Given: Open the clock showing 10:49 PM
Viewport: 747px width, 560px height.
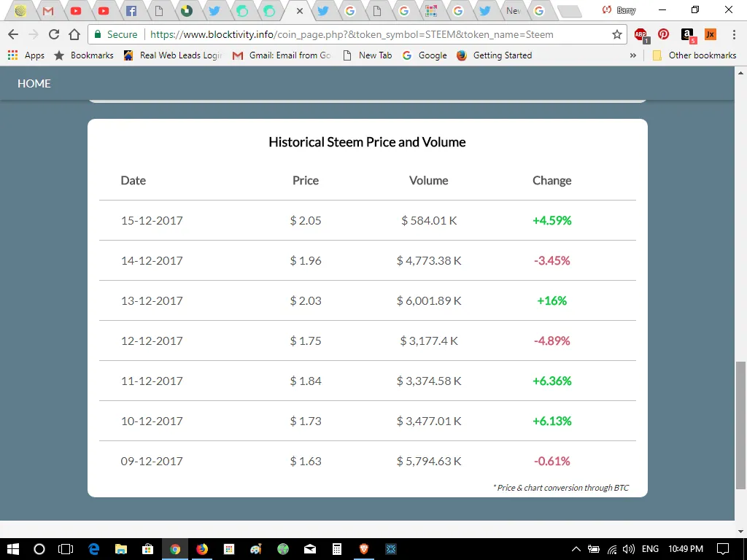Looking at the screenshot, I should point(686,549).
